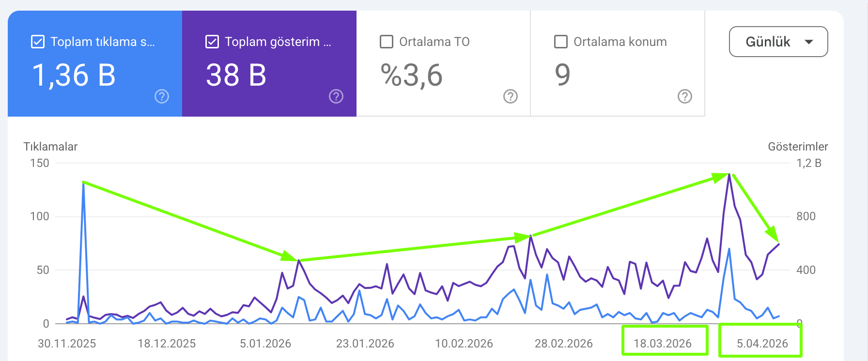Uncheck the Toplam tıklama checkbox
Viewport: 868px width, 361px height.
click(x=38, y=42)
